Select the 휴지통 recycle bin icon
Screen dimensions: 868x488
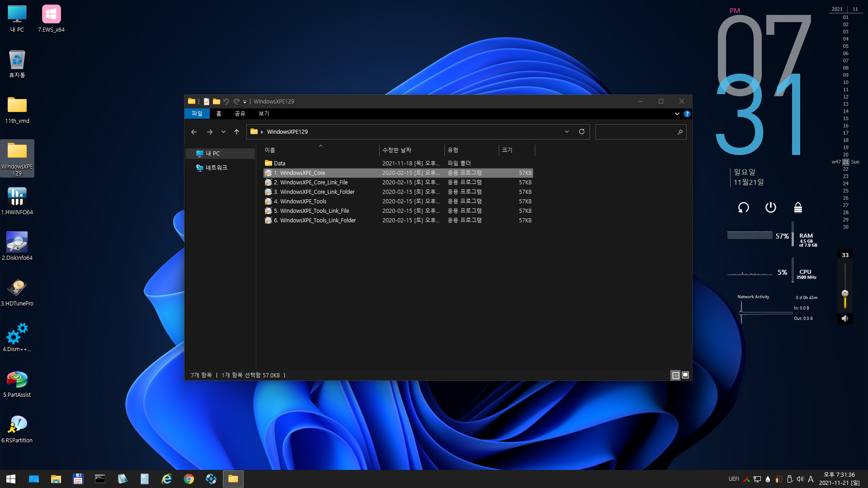(x=17, y=64)
